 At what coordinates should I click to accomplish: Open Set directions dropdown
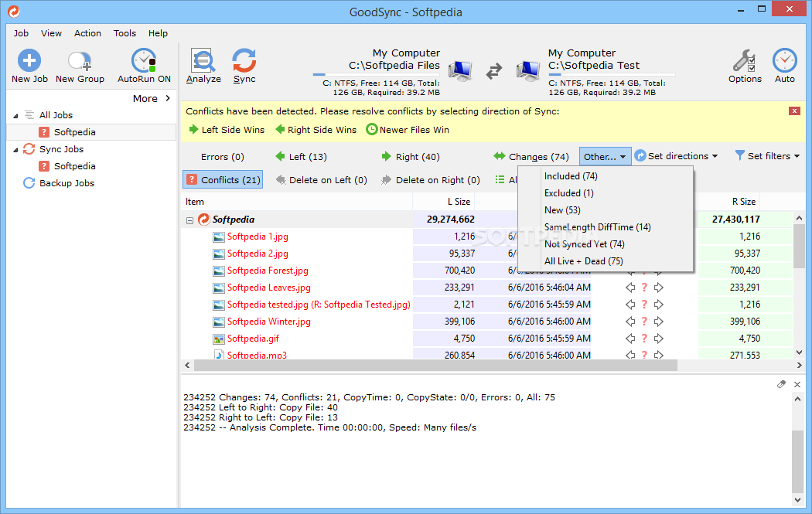point(677,156)
